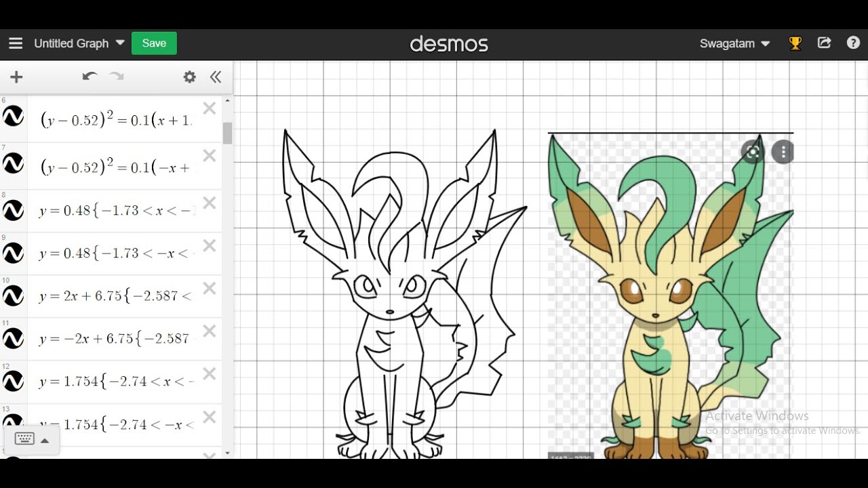
Task: Open the expression list settings gear
Action: (190, 77)
